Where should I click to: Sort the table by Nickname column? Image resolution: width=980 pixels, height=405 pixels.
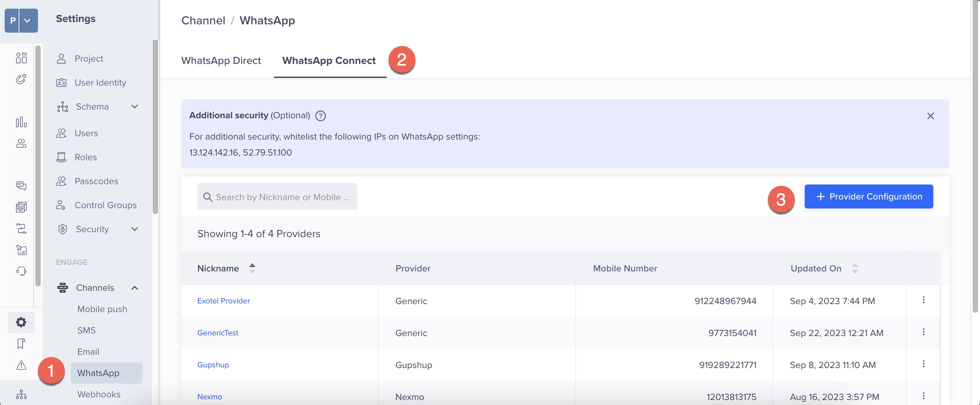tap(252, 268)
